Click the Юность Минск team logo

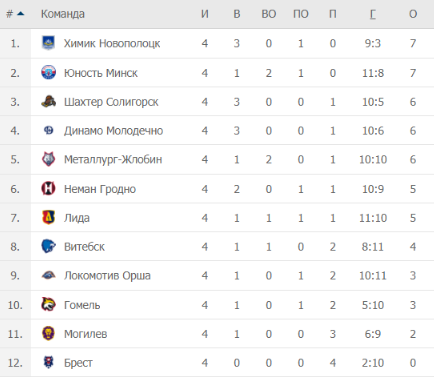click(48, 72)
